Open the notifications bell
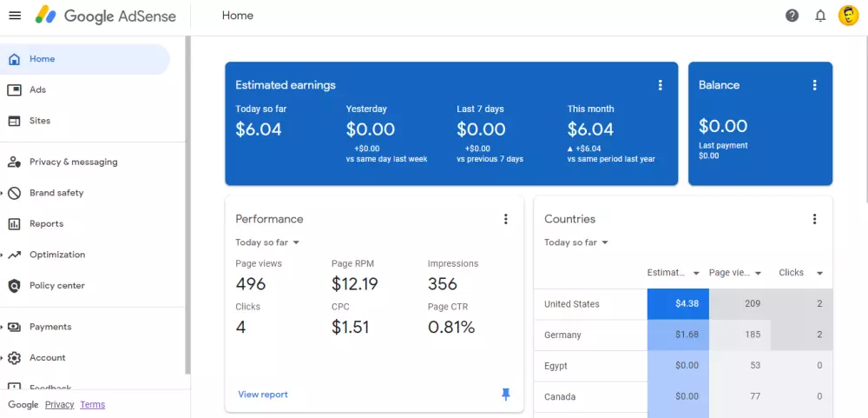This screenshot has width=868, height=418. pos(820,16)
